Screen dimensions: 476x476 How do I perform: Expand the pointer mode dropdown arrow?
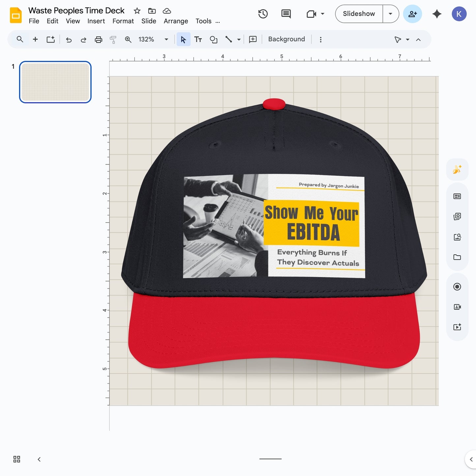coord(407,40)
